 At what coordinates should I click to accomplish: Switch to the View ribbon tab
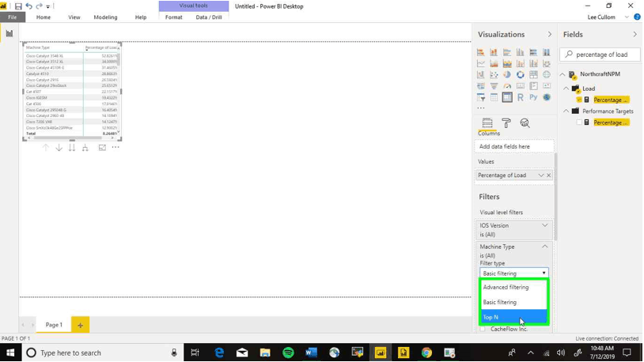(x=74, y=17)
